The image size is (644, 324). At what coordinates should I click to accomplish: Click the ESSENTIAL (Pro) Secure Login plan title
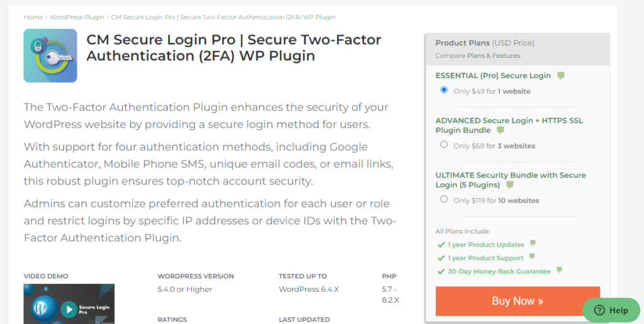pos(493,75)
